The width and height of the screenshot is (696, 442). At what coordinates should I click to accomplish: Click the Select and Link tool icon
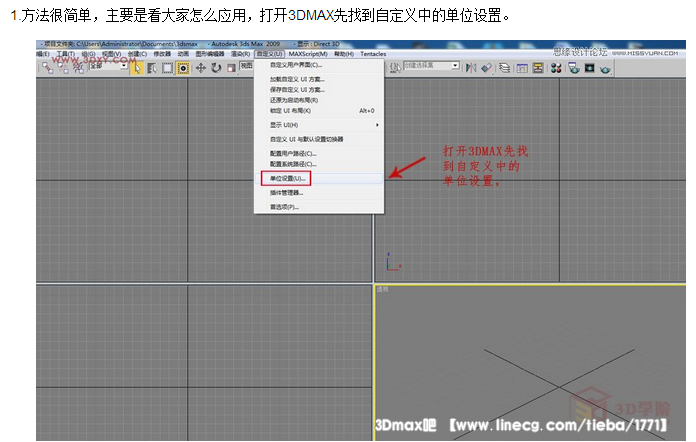47,68
